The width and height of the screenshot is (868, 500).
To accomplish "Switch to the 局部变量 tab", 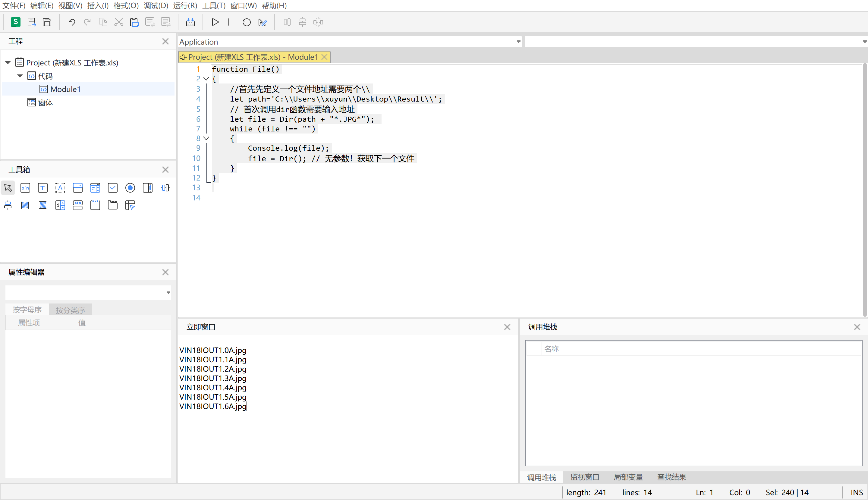I will click(628, 477).
